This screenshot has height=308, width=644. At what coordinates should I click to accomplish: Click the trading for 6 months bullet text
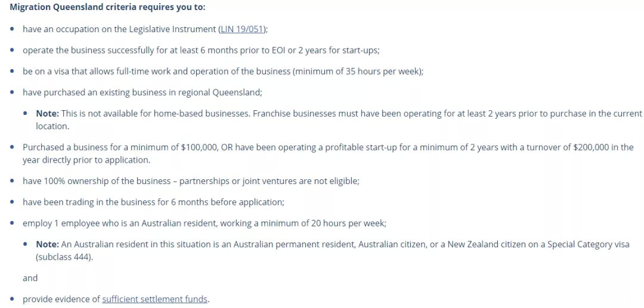point(154,202)
